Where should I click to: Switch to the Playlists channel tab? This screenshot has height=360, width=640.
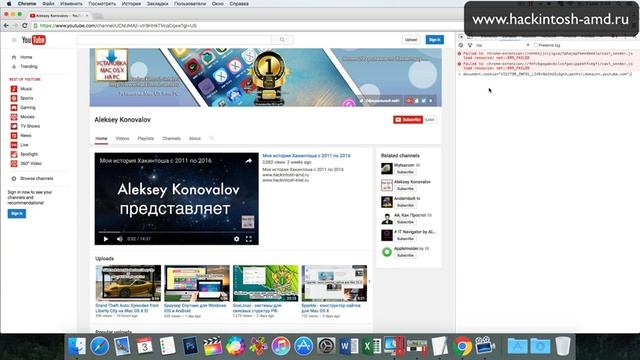tap(146, 138)
